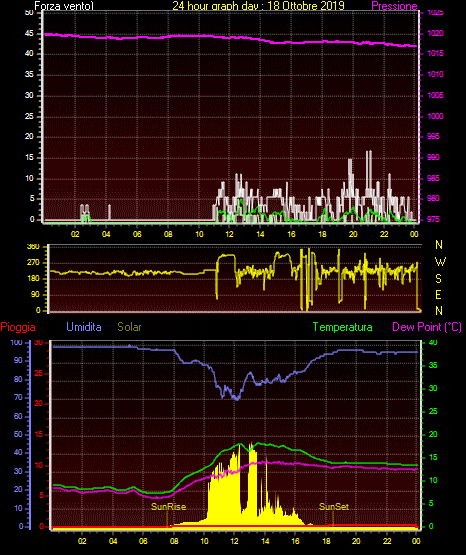Click the 40 temperature axis value
The width and height of the screenshot is (466, 555).
click(x=433, y=342)
